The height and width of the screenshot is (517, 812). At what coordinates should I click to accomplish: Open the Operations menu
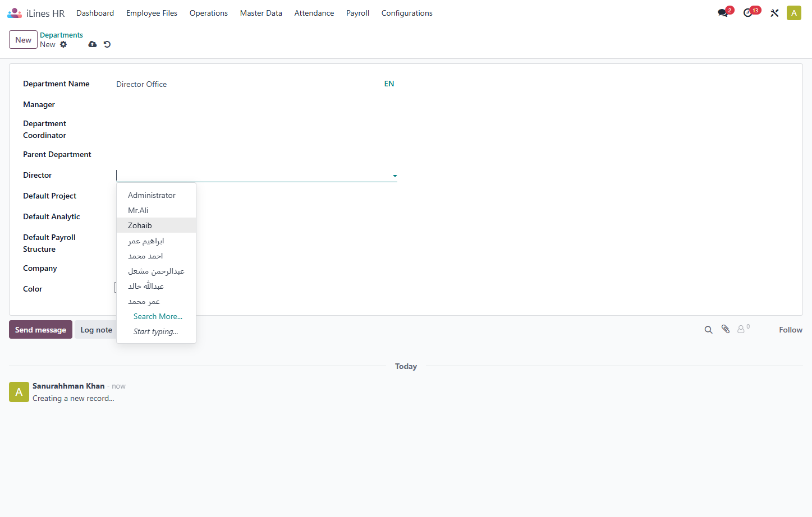[x=209, y=13]
